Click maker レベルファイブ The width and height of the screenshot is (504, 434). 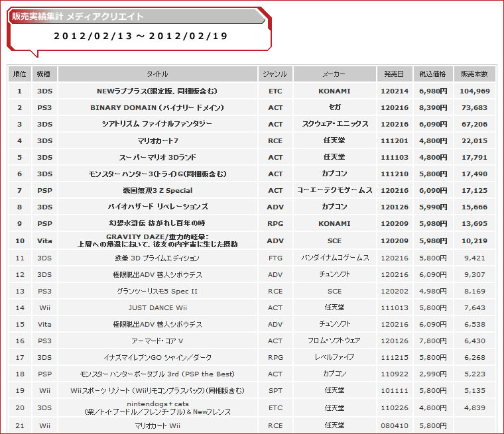334,357
